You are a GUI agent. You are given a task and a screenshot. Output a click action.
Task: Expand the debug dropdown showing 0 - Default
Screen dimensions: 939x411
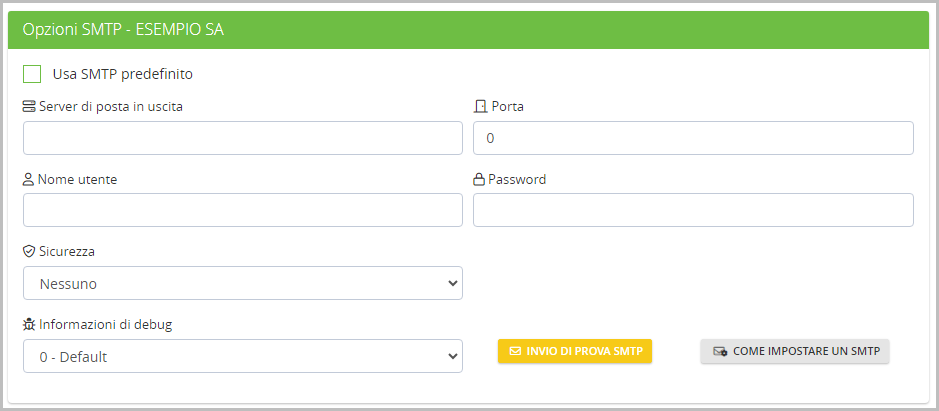242,356
